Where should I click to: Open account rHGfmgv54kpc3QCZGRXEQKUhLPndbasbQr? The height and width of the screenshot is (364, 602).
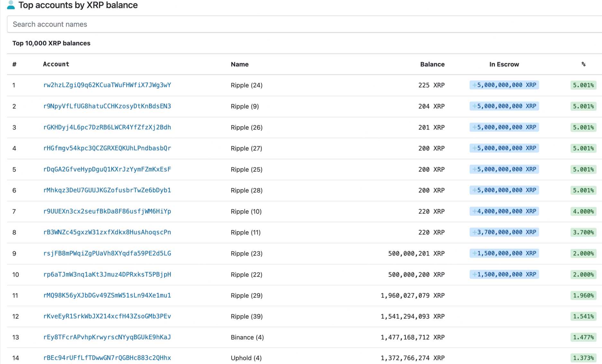click(107, 148)
